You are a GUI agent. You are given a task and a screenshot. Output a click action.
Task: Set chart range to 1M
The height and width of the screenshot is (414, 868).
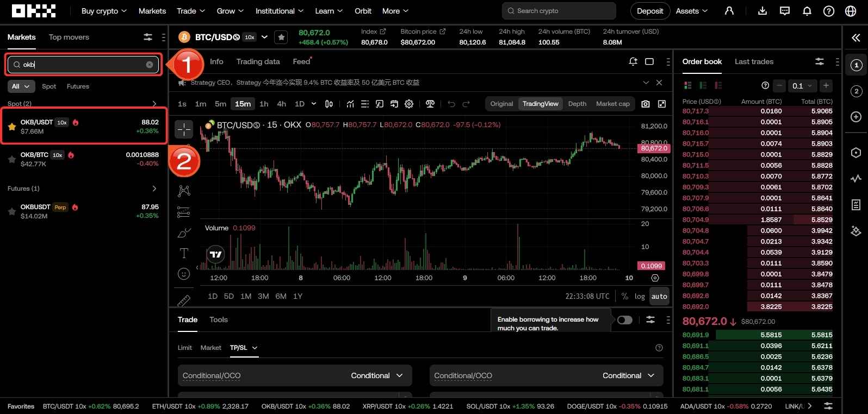246,296
